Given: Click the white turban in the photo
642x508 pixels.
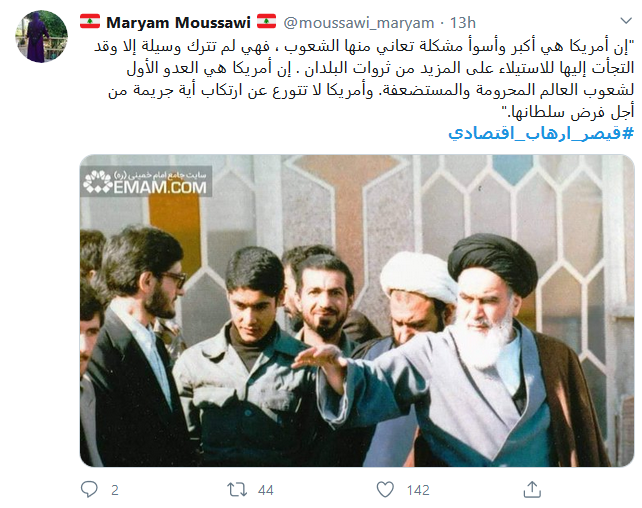Looking at the screenshot, I should [x=418, y=275].
